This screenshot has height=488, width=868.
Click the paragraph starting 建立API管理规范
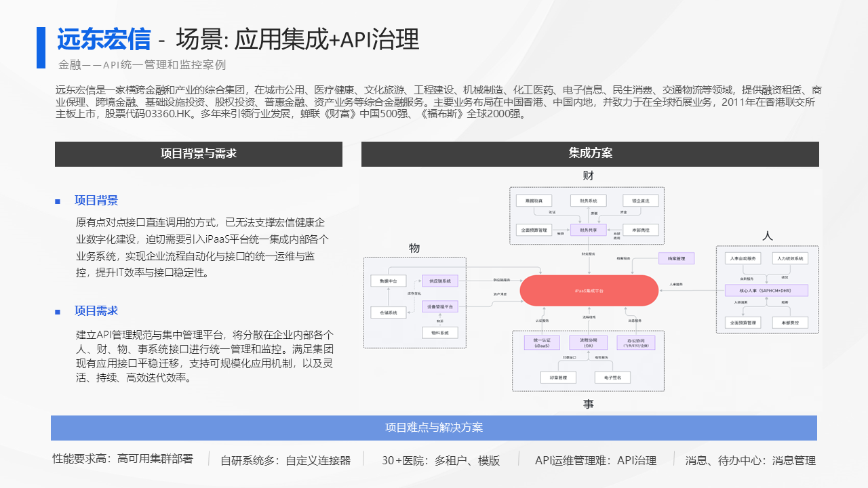pos(204,356)
